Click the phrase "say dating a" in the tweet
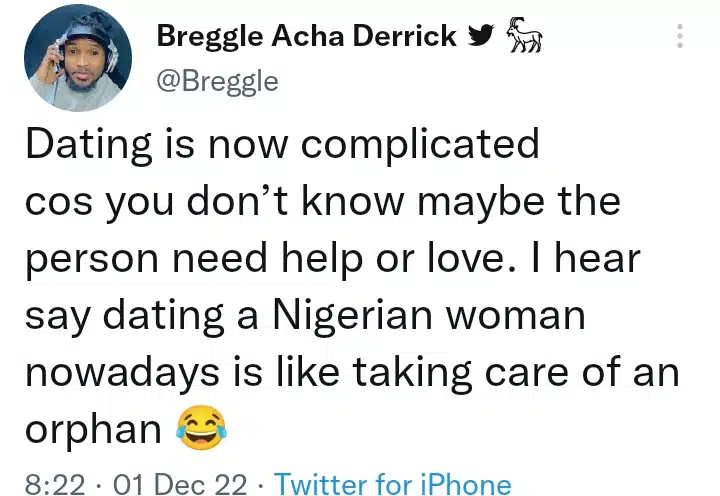The height and width of the screenshot is (496, 720). pyautogui.click(x=134, y=316)
